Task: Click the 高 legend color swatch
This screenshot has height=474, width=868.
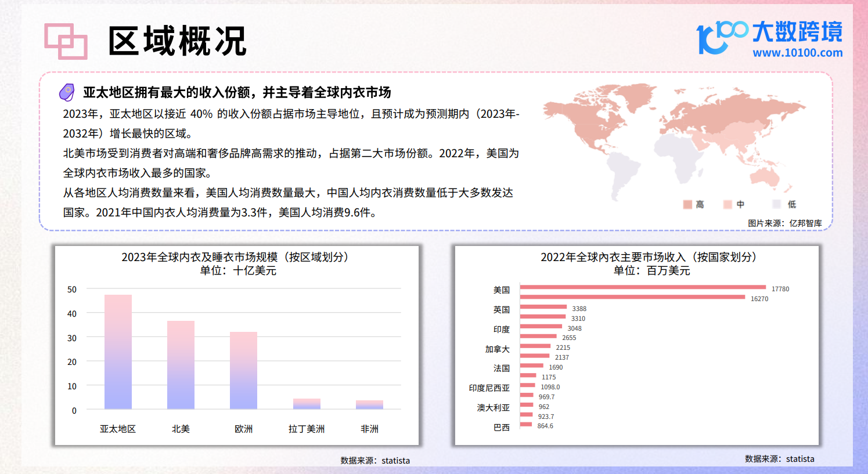Action: pyautogui.click(x=687, y=204)
